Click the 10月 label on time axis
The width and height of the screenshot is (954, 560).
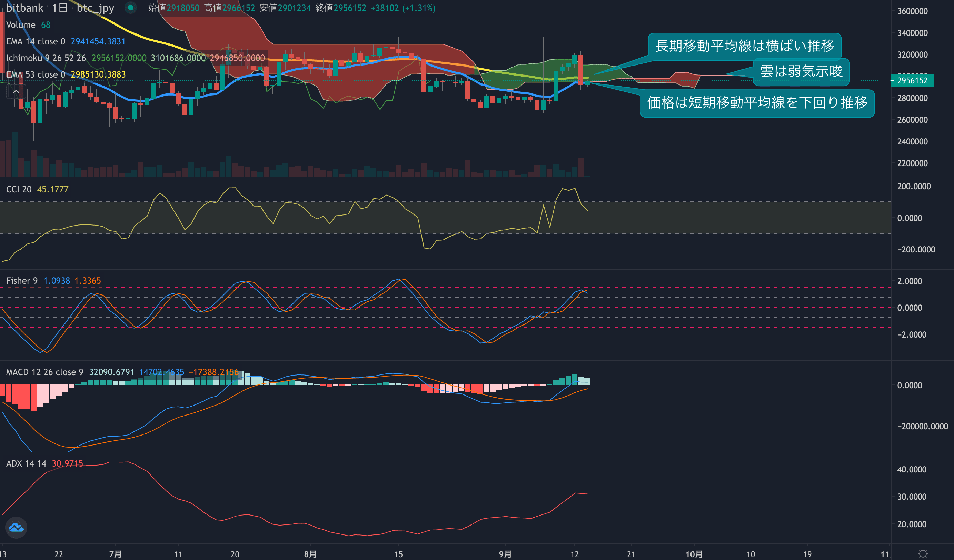(x=694, y=554)
